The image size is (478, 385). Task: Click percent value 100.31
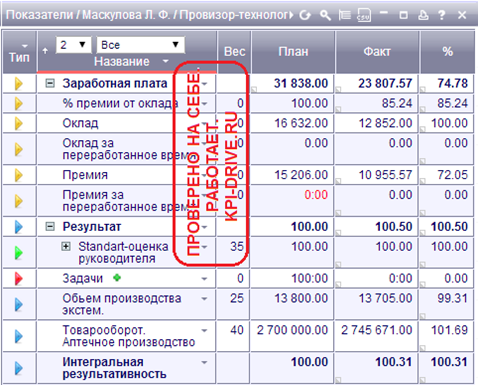tap(449, 362)
